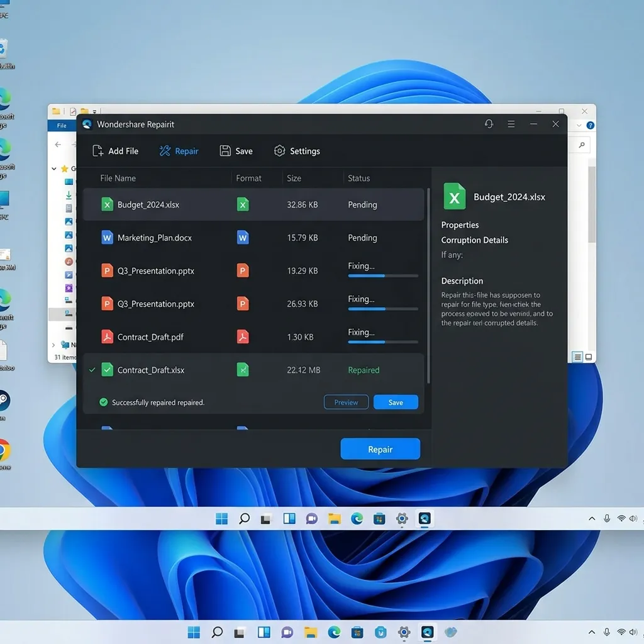The height and width of the screenshot is (644, 644).
Task: Click the leftmost folder icon in Explorer title bar
Action: (56, 111)
